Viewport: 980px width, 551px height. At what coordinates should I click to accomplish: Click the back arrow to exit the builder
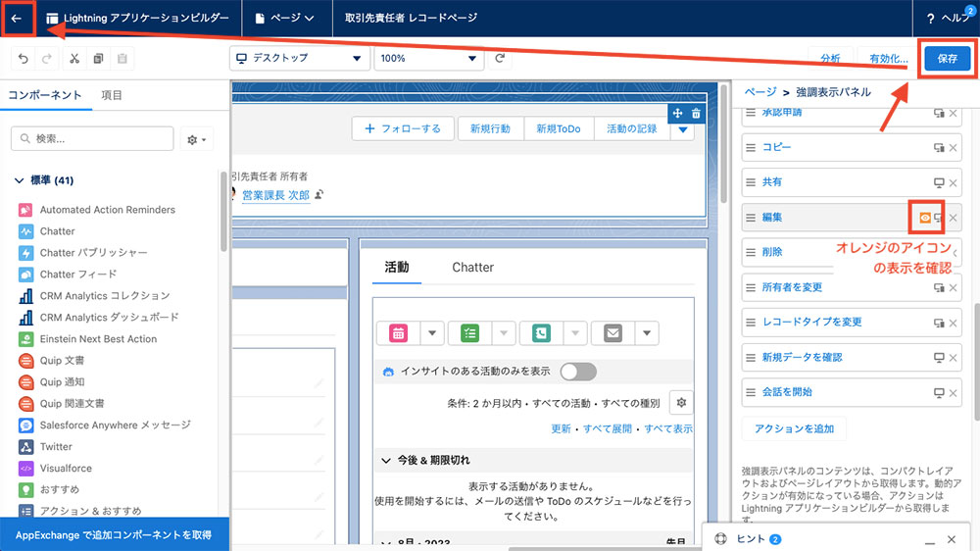[x=17, y=18]
